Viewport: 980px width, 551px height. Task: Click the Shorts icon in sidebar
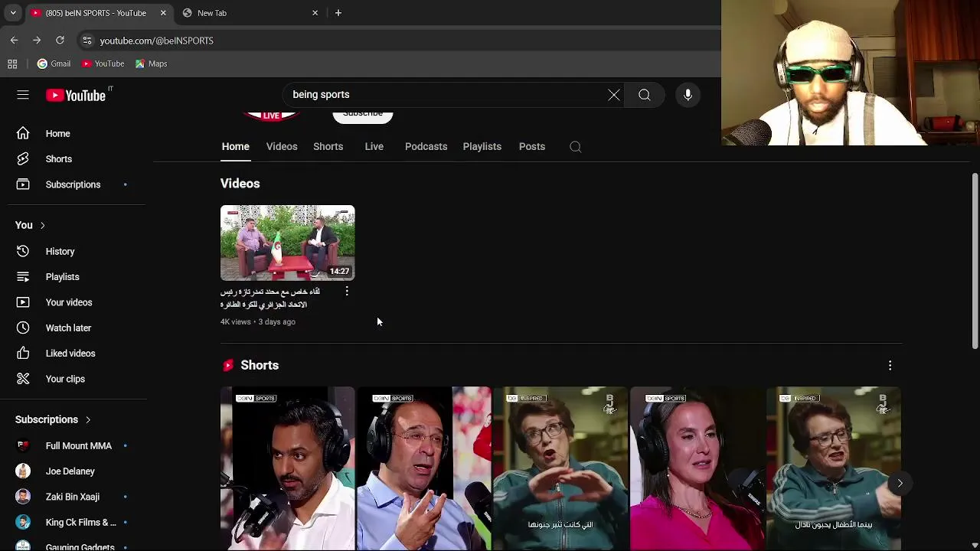pos(23,159)
